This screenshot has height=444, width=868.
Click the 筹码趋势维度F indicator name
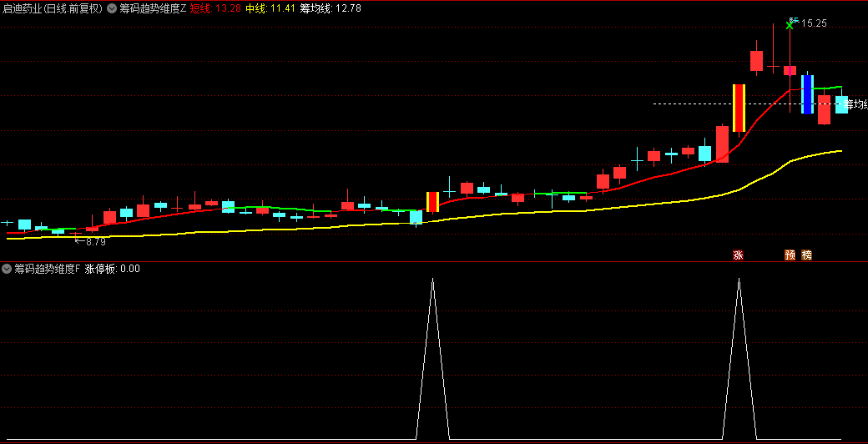coord(47,269)
